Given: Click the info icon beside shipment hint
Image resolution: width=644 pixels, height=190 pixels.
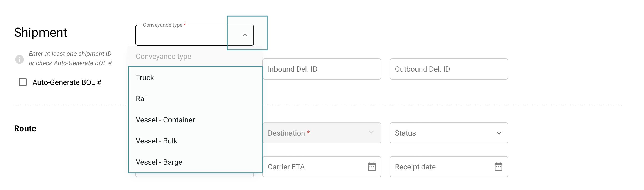Looking at the screenshot, I should 20,59.
